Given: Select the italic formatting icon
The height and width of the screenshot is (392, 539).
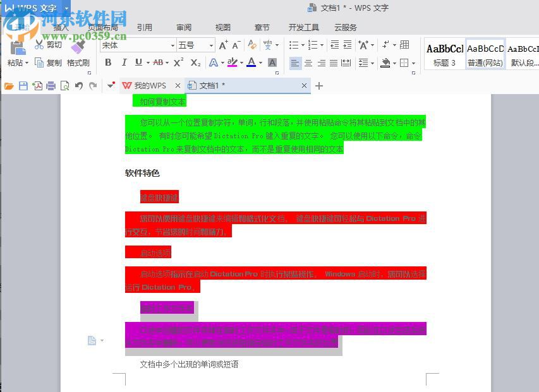Looking at the screenshot, I should 124,61.
